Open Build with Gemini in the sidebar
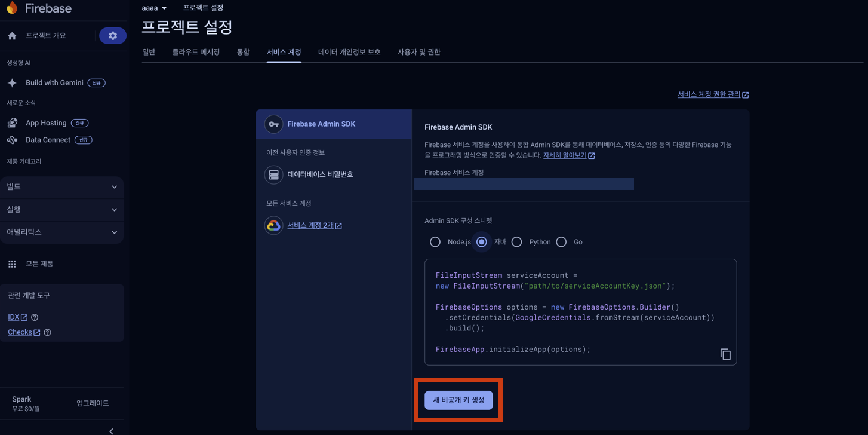 pyautogui.click(x=54, y=83)
